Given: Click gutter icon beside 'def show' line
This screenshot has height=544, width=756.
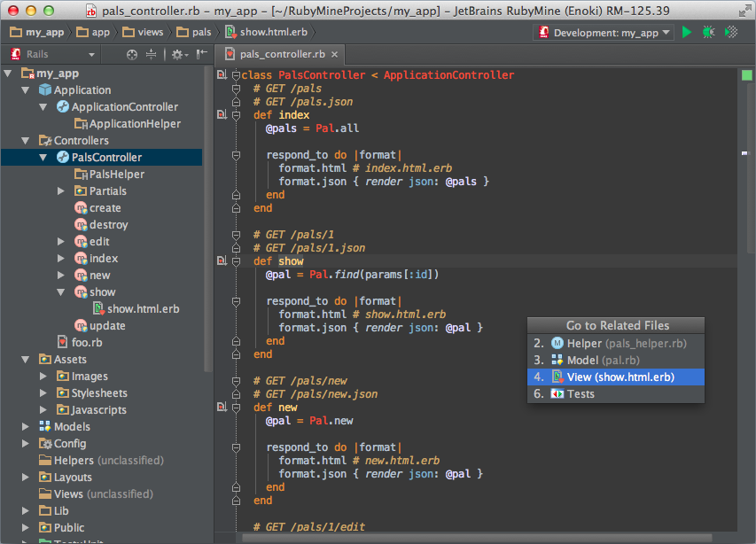Looking at the screenshot, I should (x=221, y=261).
